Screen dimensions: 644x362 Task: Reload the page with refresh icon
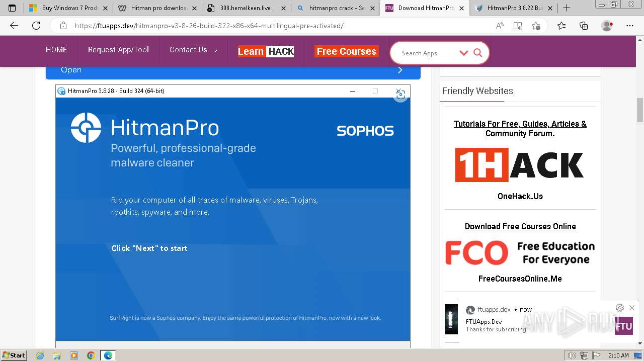(x=36, y=26)
